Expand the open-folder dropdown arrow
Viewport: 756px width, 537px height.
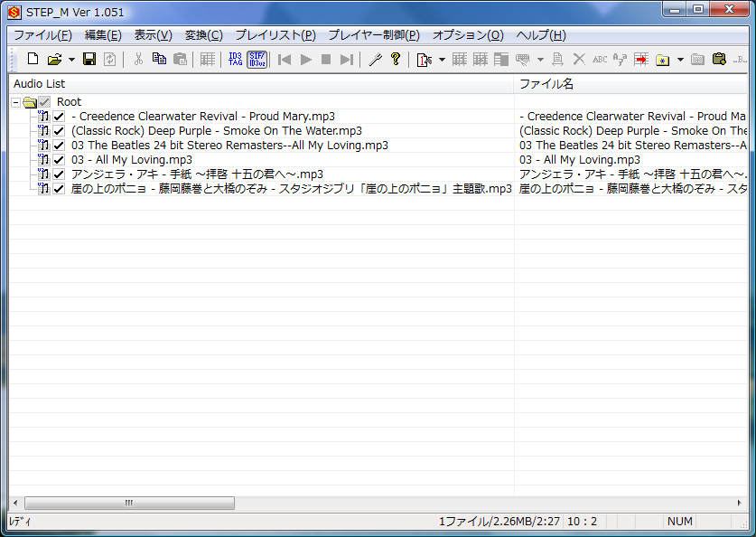71,60
